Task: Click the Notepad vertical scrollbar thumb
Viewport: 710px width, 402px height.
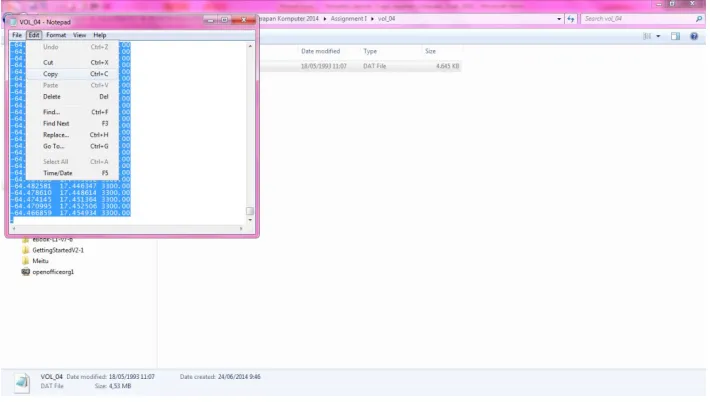Action: click(250, 211)
